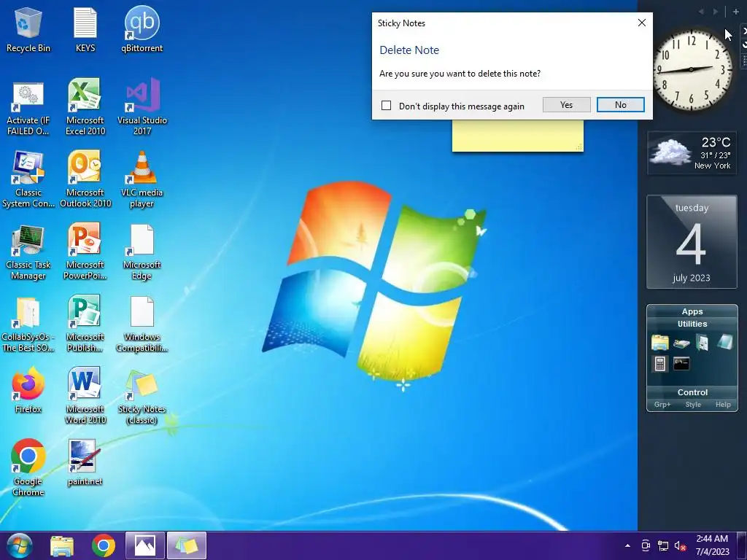The height and width of the screenshot is (560, 747).
Task: Open the New York weather gadget
Action: point(692,153)
